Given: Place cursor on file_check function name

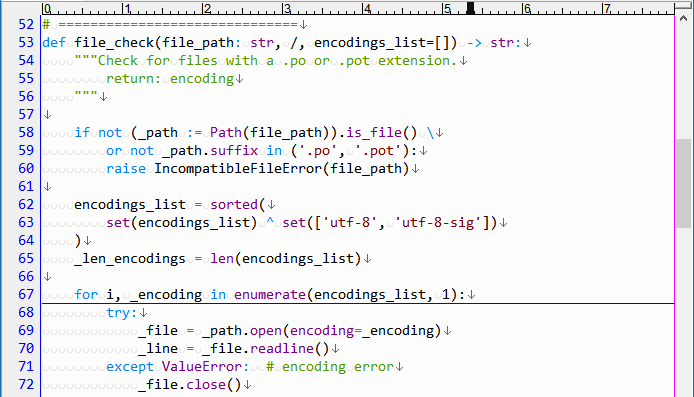Looking at the screenshot, I should tap(114, 42).
